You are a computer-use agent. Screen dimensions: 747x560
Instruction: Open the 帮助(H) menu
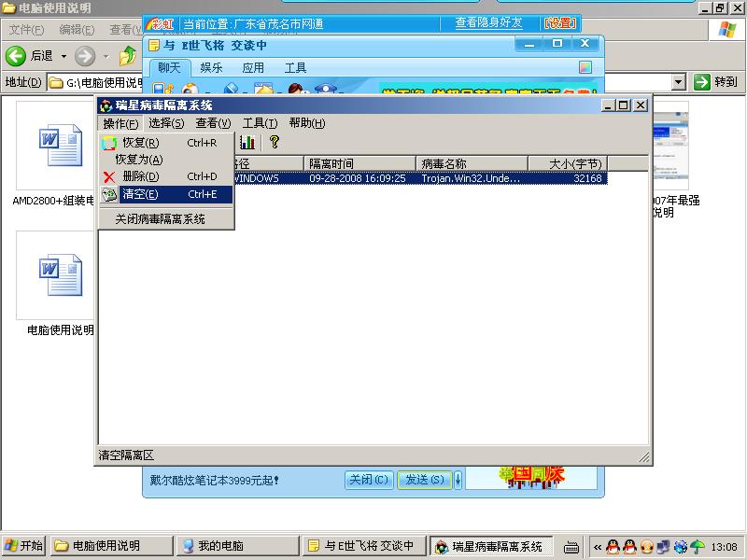307,123
